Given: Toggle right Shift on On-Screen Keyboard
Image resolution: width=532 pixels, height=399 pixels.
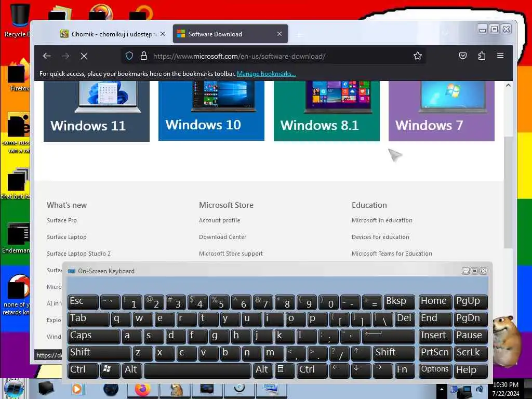Looking at the screenshot, I should point(394,353).
